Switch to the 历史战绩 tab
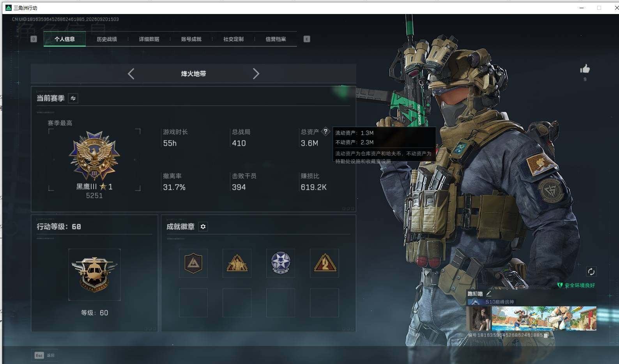The height and width of the screenshot is (364, 619). (107, 39)
